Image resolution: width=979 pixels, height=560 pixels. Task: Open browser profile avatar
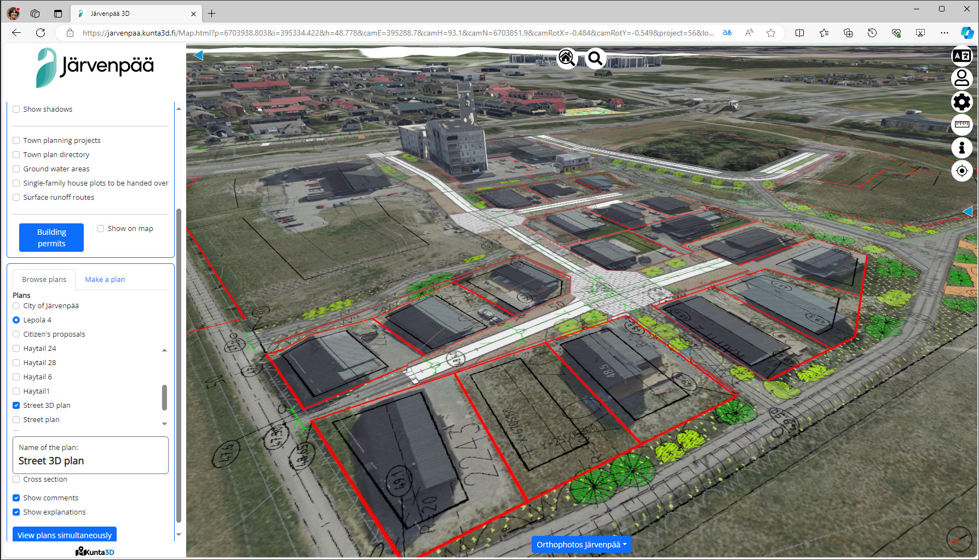point(14,14)
